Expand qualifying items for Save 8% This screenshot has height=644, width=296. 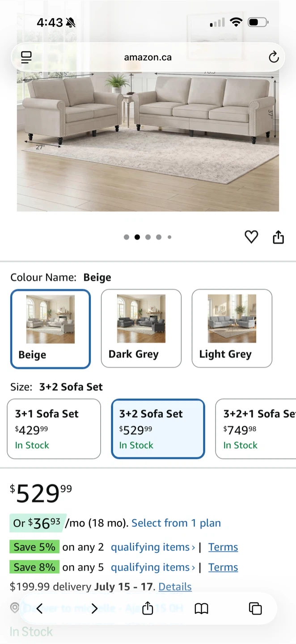pos(153,567)
